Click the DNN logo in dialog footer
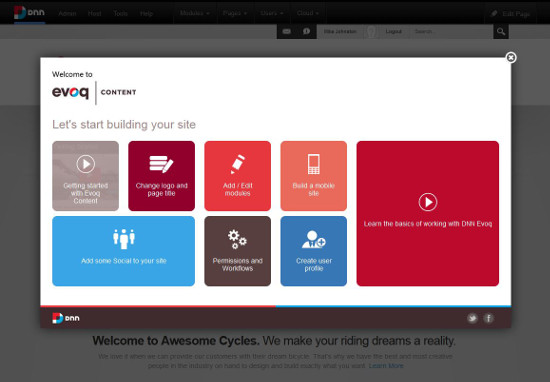The image size is (550, 382). coord(66,318)
